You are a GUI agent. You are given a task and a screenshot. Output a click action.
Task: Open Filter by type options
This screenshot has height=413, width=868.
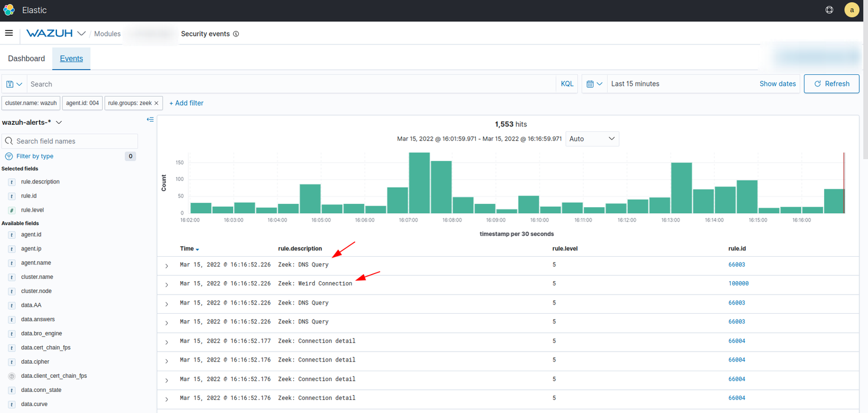click(35, 156)
